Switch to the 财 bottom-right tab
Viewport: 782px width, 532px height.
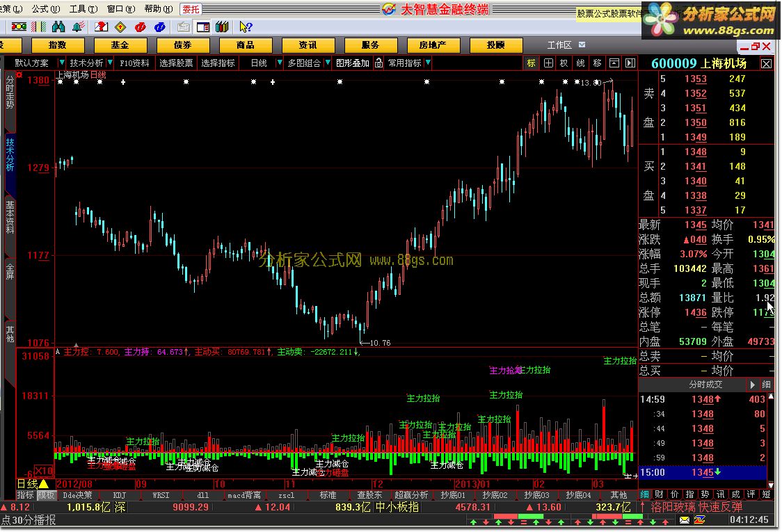pyautogui.click(x=659, y=494)
